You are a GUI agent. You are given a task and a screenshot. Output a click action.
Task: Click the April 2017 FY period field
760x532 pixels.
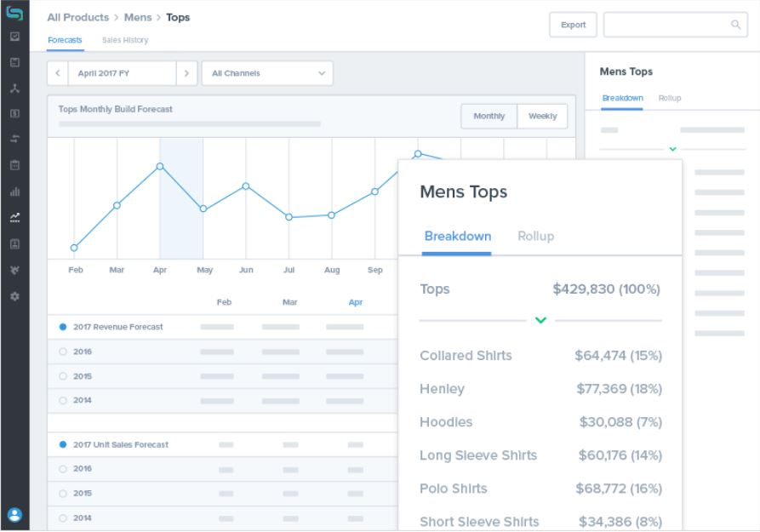click(123, 73)
